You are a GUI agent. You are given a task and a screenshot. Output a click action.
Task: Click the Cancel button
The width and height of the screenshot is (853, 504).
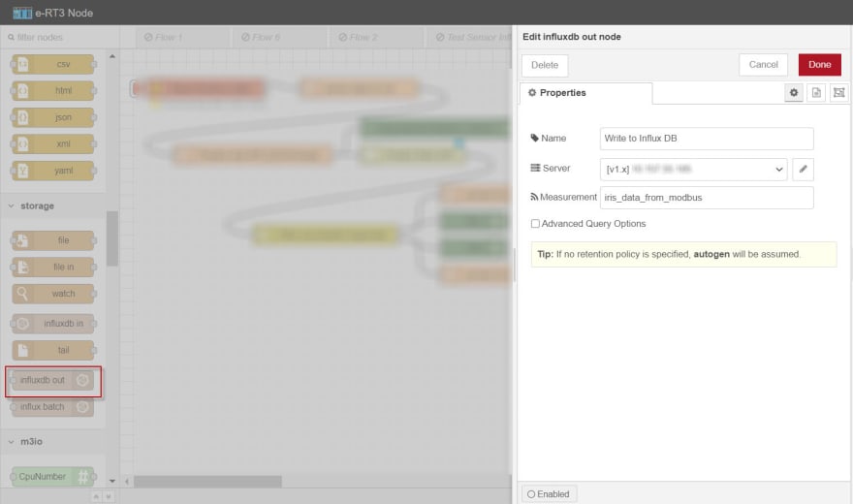763,65
